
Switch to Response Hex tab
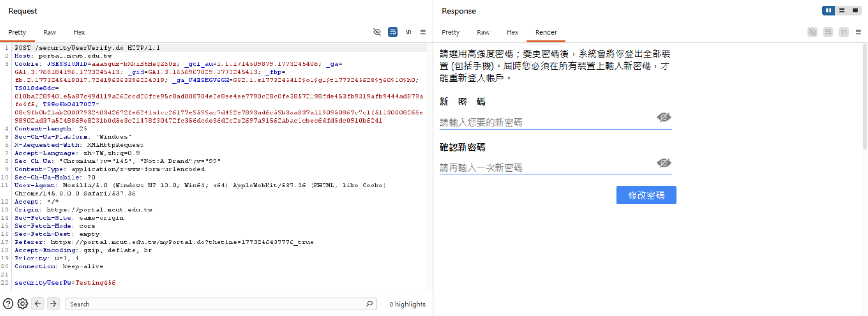click(513, 32)
